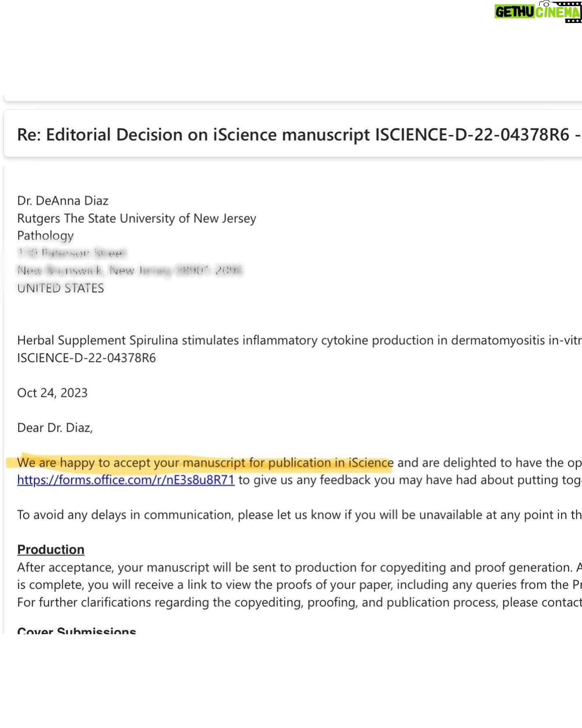Click the UNITED STATES country line

pos(60,288)
